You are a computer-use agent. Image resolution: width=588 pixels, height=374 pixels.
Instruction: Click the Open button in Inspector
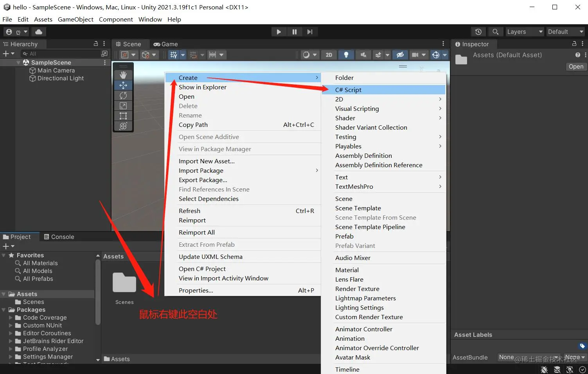coord(576,67)
